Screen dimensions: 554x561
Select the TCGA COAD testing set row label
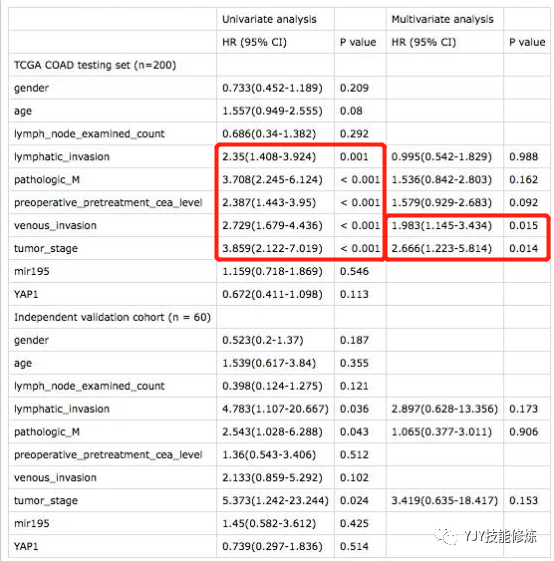tap(95, 65)
